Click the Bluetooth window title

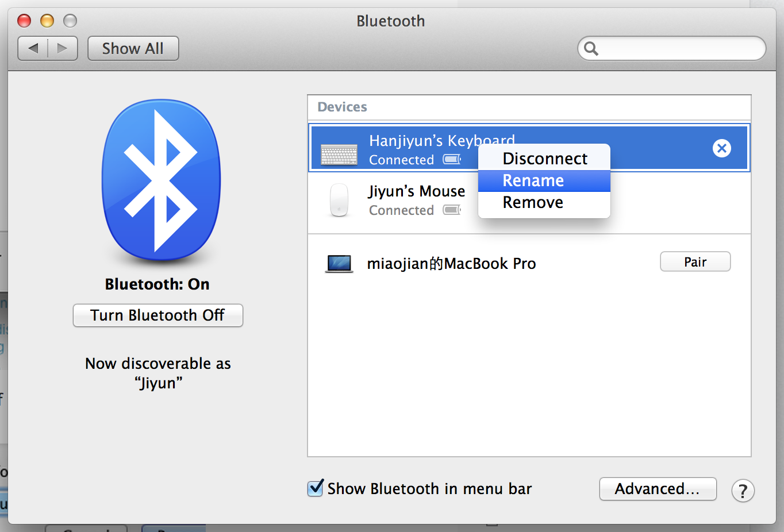[x=391, y=21]
